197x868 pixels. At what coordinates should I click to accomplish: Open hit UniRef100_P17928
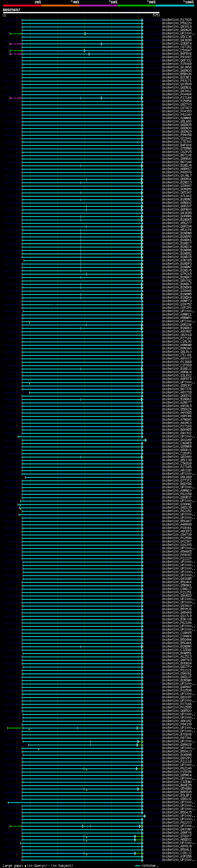pos(176,20)
